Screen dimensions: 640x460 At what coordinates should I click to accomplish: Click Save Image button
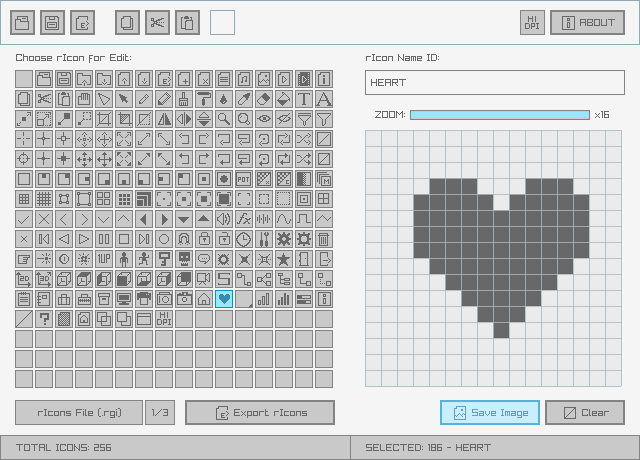(x=490, y=413)
